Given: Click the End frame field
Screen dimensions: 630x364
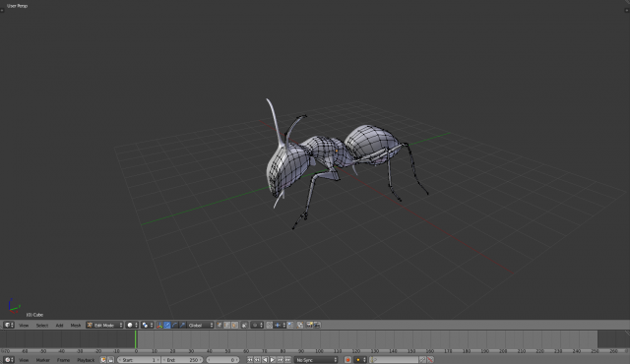Looking at the screenshot, I should 182,360.
